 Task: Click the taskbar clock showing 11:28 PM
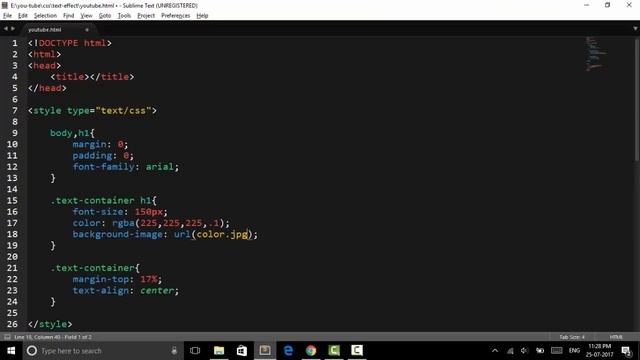coord(600,351)
